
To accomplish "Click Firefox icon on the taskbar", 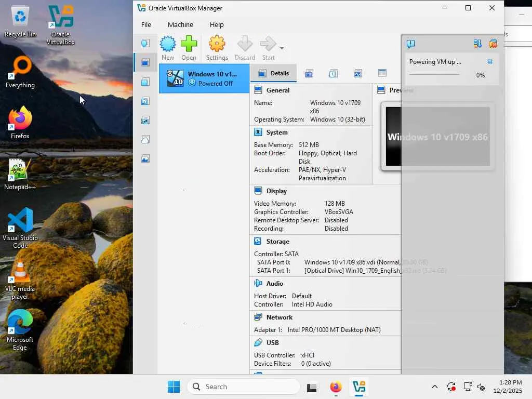I will (x=336, y=387).
